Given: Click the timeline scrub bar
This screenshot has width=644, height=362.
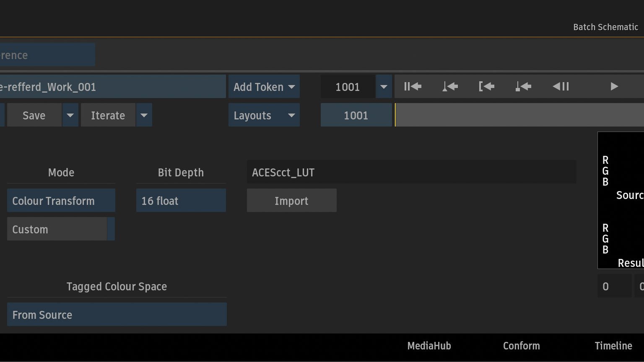Looking at the screenshot, I should (519, 115).
